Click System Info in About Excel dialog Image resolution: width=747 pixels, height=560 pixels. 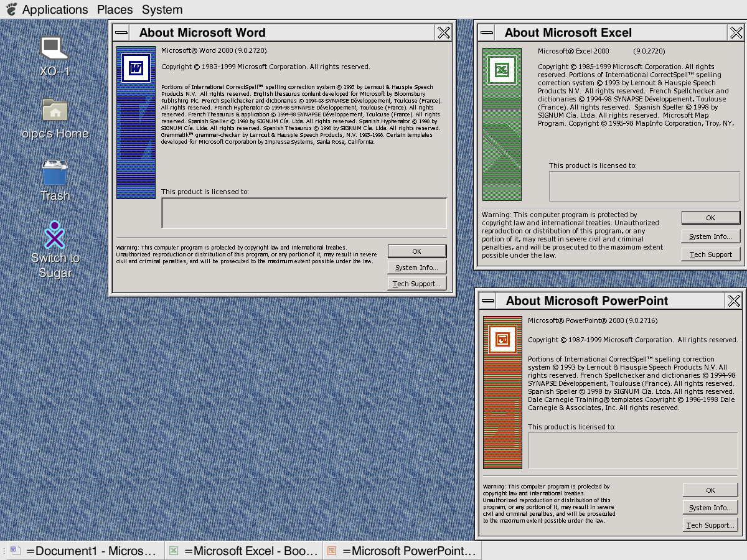710,236
